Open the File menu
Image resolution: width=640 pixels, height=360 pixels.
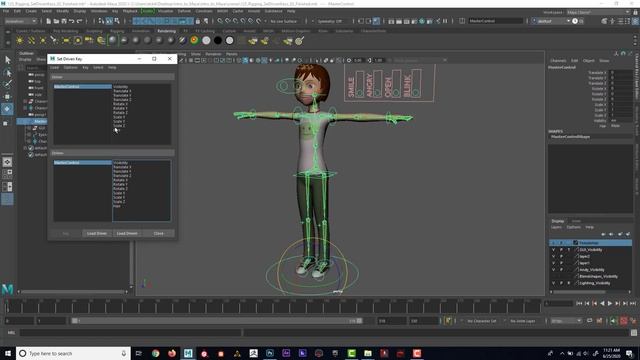(6, 11)
